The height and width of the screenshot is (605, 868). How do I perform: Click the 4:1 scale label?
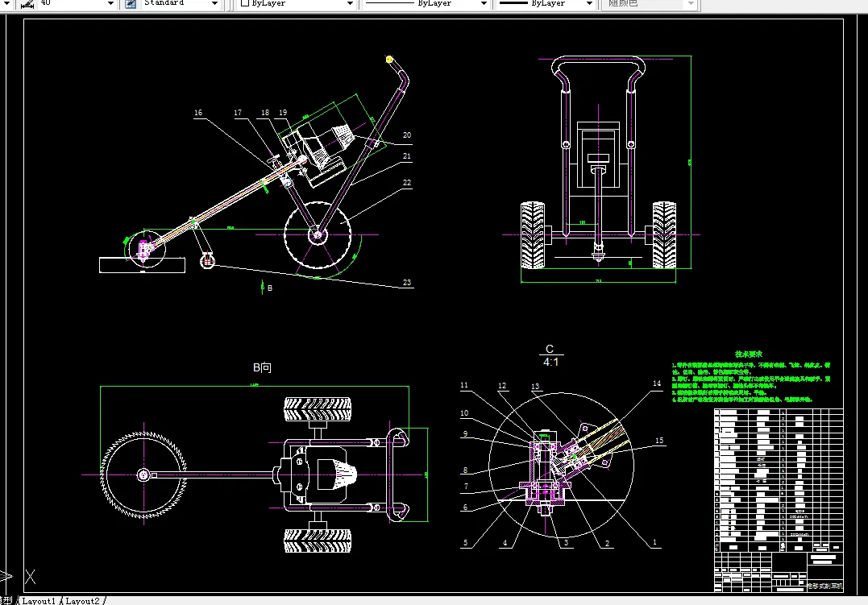pyautogui.click(x=550, y=362)
